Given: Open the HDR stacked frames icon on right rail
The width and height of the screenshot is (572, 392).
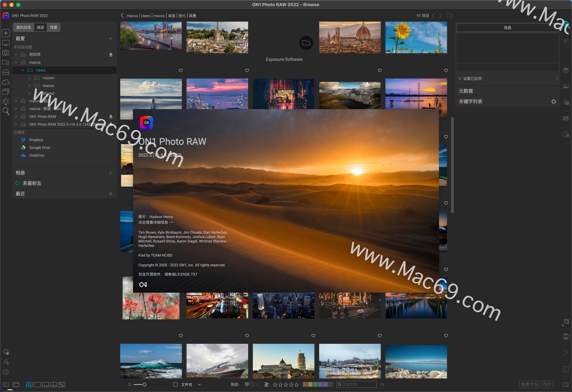Looking at the screenshot, I should pos(566,102).
